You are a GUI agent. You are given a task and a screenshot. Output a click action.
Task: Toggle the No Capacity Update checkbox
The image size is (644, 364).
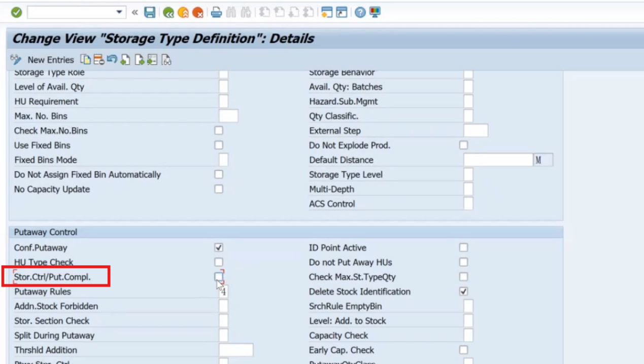click(219, 189)
